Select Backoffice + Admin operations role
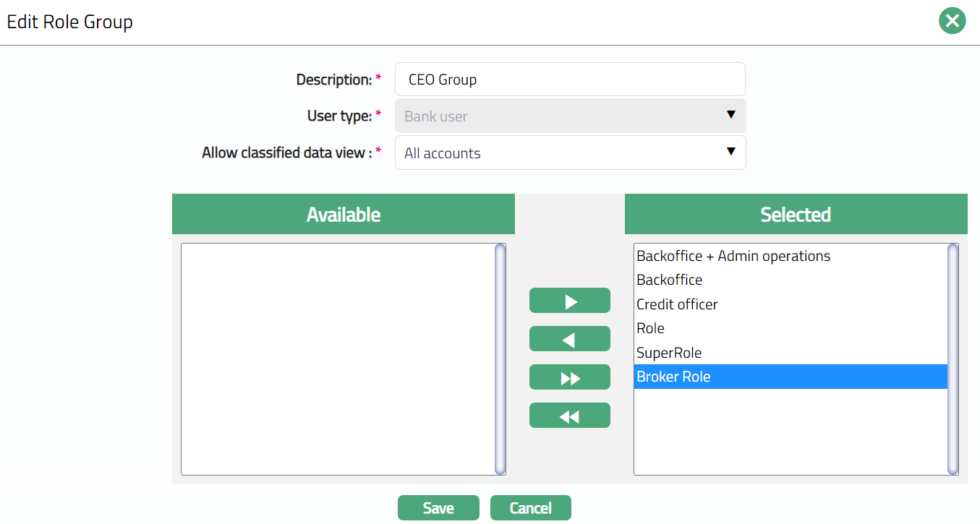 (733, 256)
